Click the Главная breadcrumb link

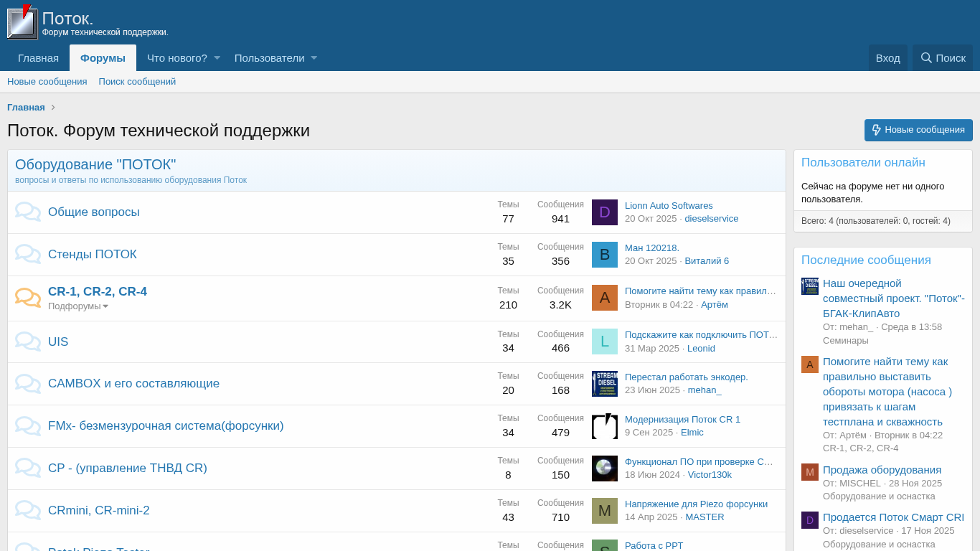(26, 108)
